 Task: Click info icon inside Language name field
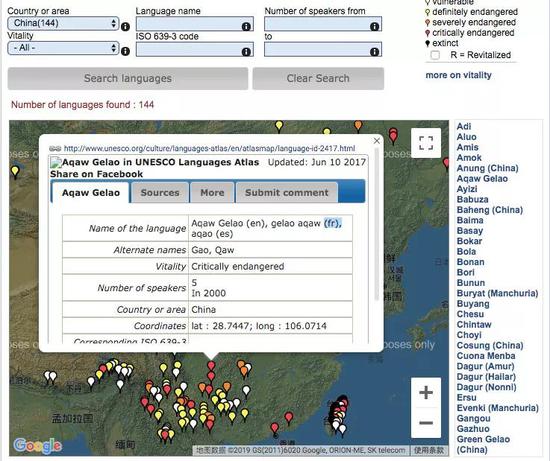pos(246,26)
